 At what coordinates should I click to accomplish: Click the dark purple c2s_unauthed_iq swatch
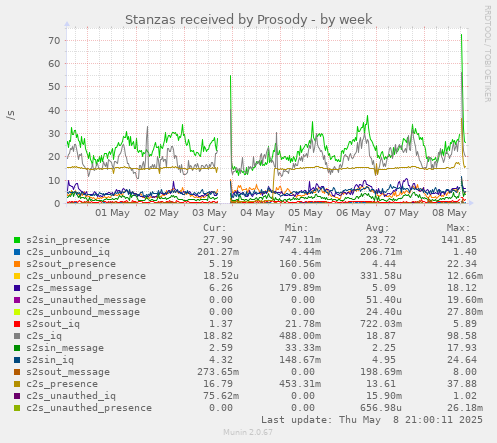(x=17, y=396)
